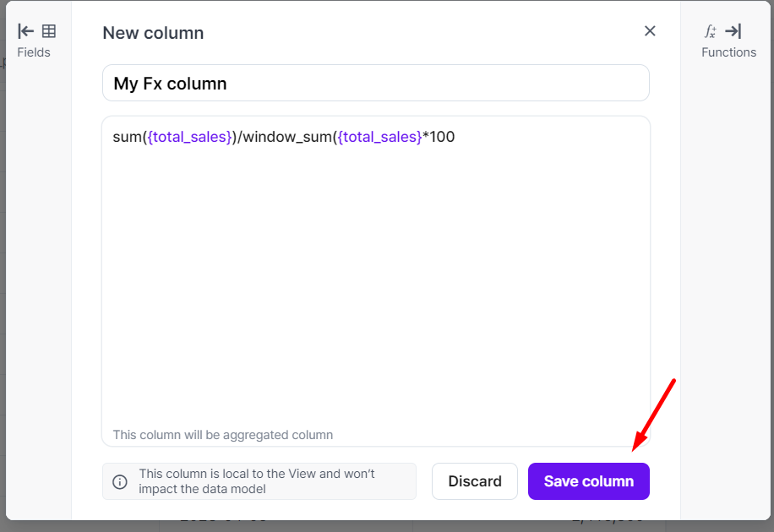The width and height of the screenshot is (774, 532).
Task: Place cursor at *100 in the formula
Action: (x=439, y=137)
